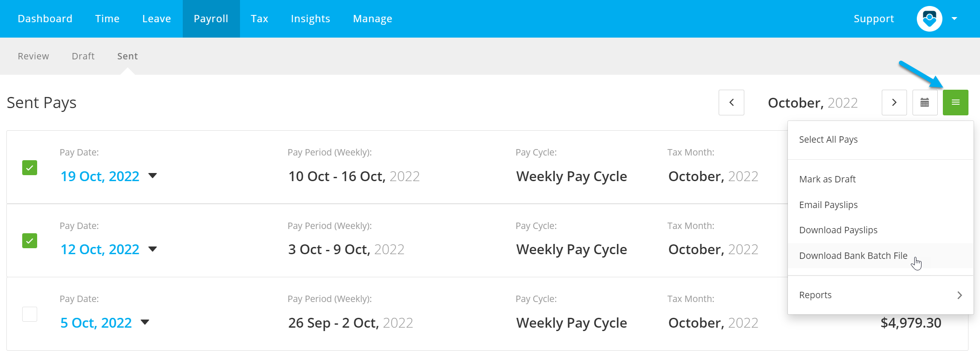980x355 pixels.
Task: Expand the 5 Oct, 2022 pay dropdown arrow
Action: (145, 322)
